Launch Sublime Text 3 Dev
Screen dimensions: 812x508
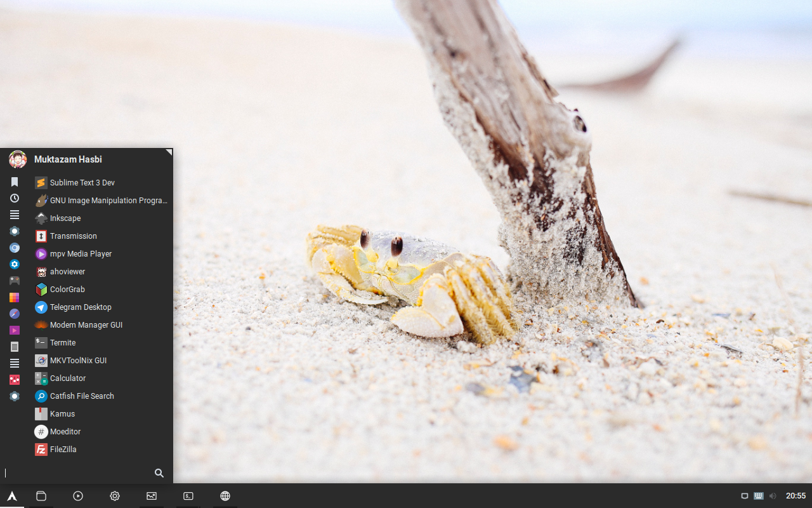tap(101, 183)
